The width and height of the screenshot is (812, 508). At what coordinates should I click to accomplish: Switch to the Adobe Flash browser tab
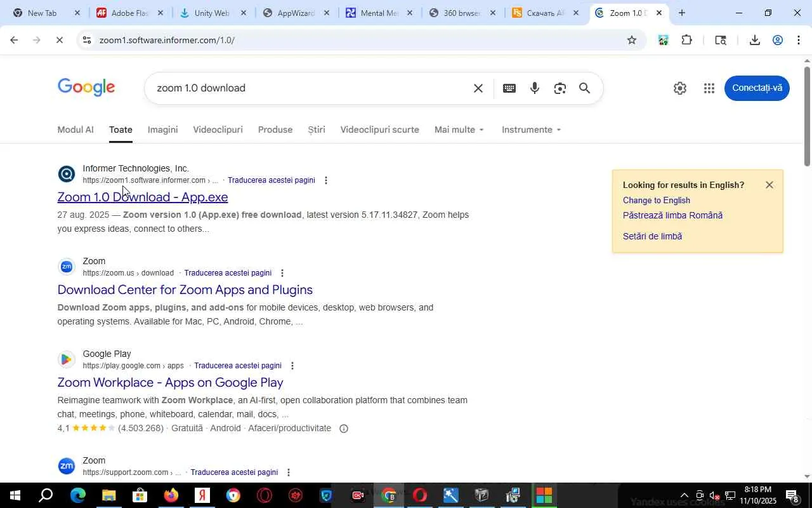130,13
